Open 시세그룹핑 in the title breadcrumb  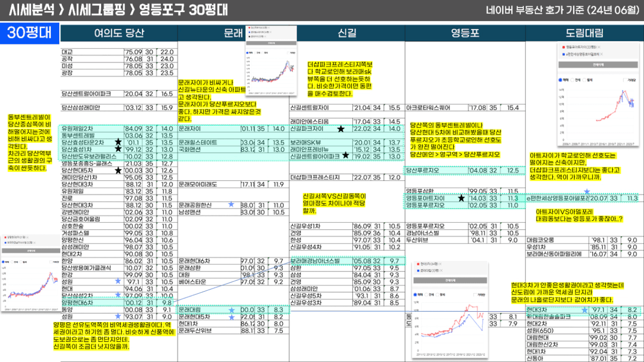(98, 10)
